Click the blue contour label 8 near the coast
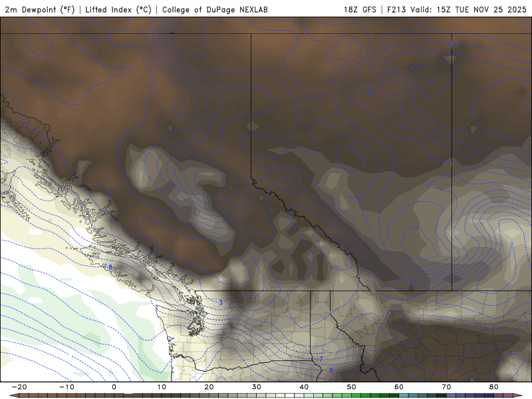This screenshot has height=399, width=532. coord(110,267)
